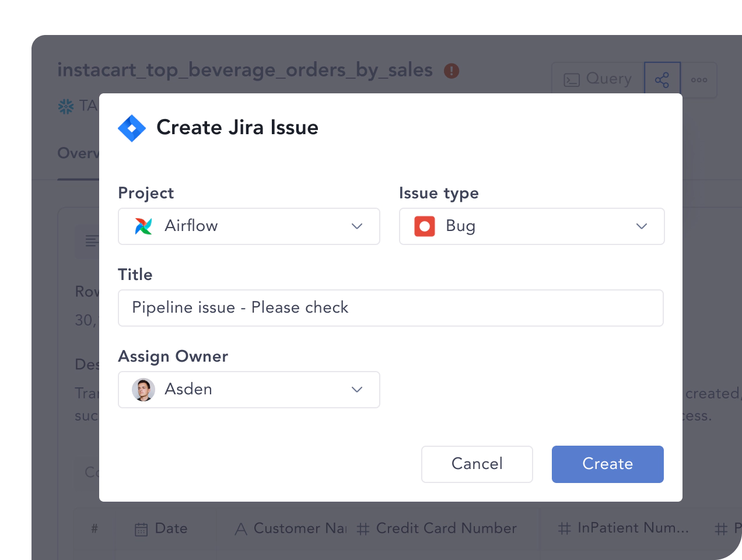Click the calendar icon in Date column
The width and height of the screenshot is (742, 560).
point(141,529)
